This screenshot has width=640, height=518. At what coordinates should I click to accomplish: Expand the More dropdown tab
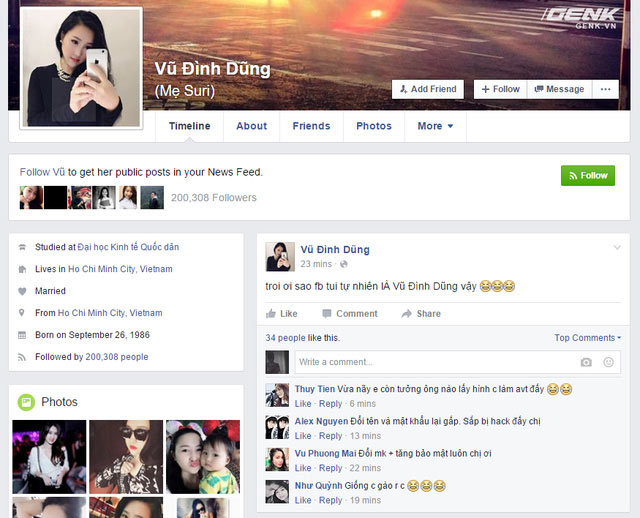pos(435,126)
